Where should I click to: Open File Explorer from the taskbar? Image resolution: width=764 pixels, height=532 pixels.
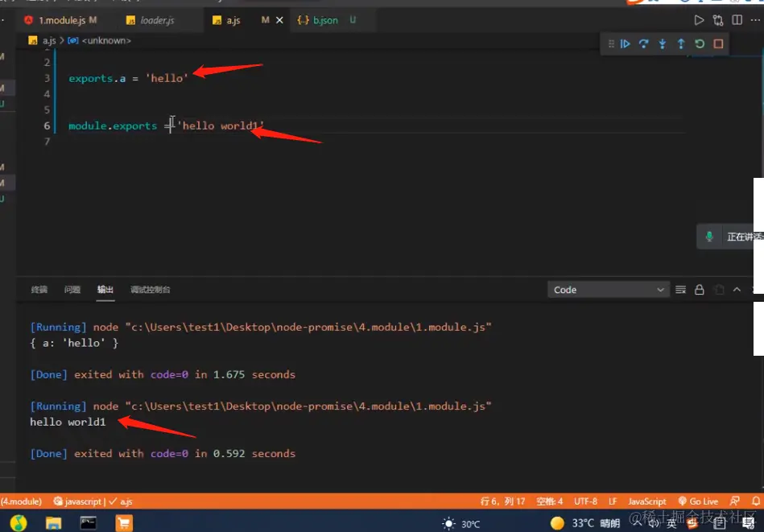click(53, 523)
